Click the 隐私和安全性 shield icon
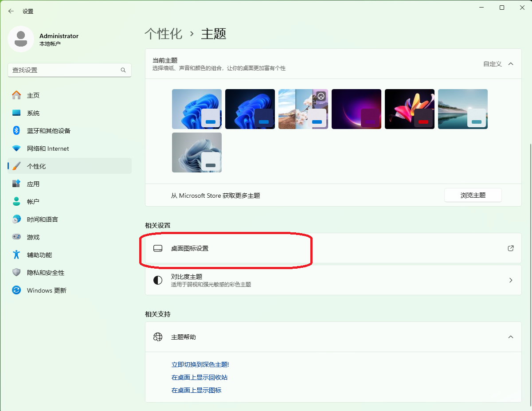 (16, 273)
